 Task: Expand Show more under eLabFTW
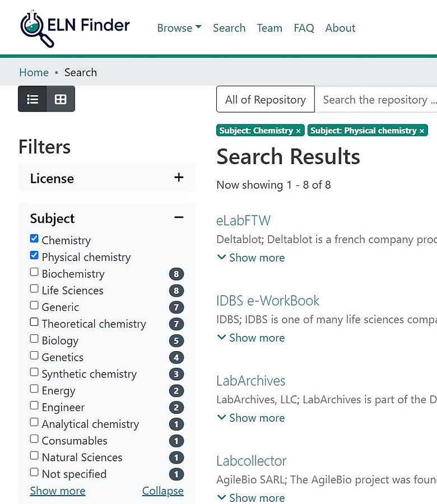(250, 258)
